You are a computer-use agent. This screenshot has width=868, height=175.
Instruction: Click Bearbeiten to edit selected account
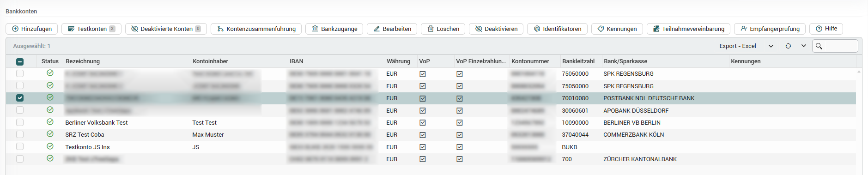pos(392,29)
